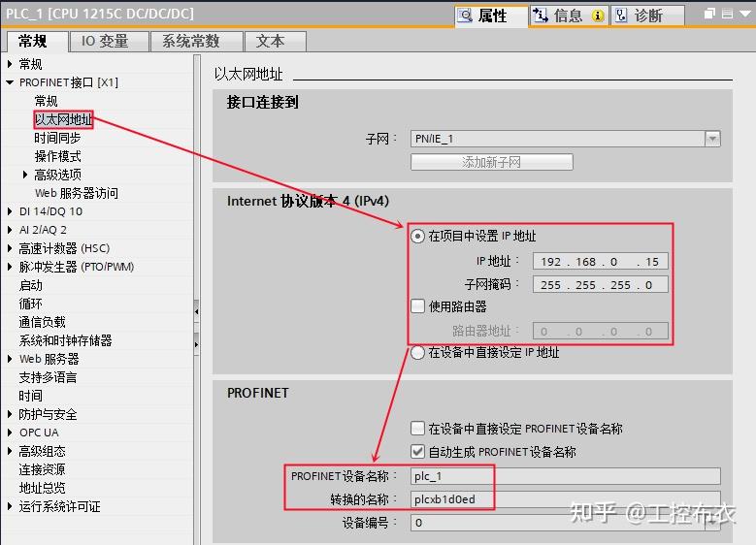756x545 pixels.
Task: Select 地址总览 in the tree
Action: 42,488
